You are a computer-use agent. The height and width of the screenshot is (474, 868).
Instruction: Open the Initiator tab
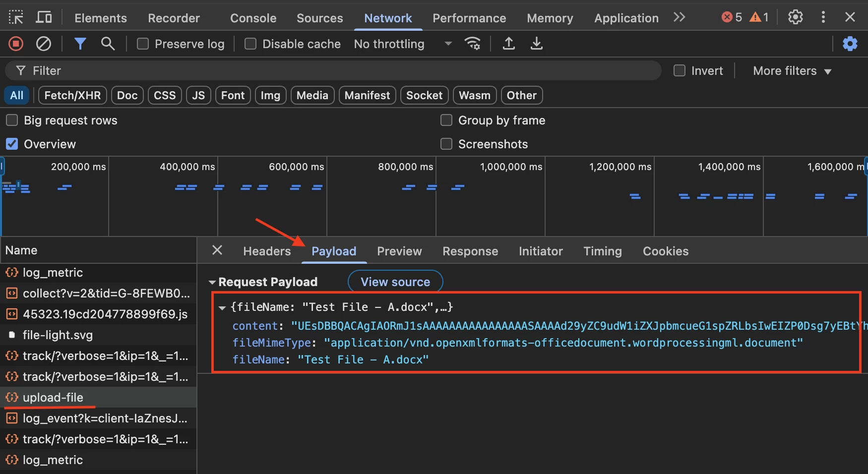(x=541, y=251)
